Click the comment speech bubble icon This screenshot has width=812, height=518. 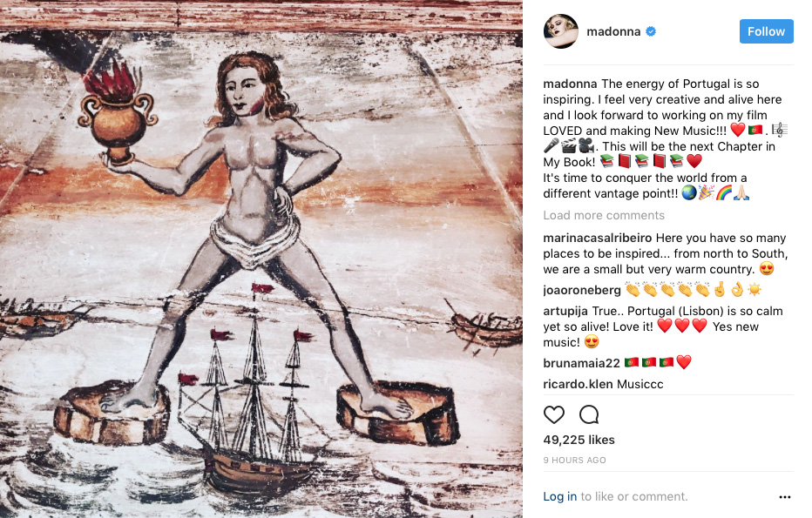pos(589,414)
